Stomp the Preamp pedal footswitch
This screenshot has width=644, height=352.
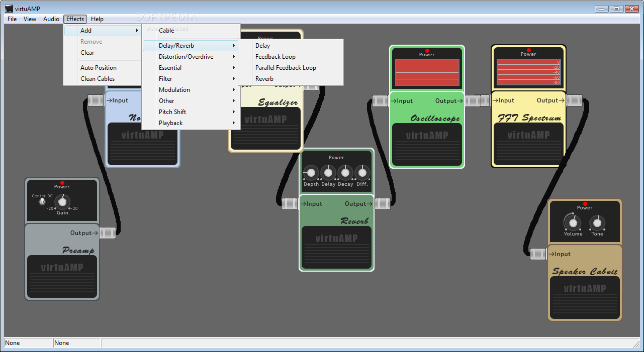coord(62,277)
